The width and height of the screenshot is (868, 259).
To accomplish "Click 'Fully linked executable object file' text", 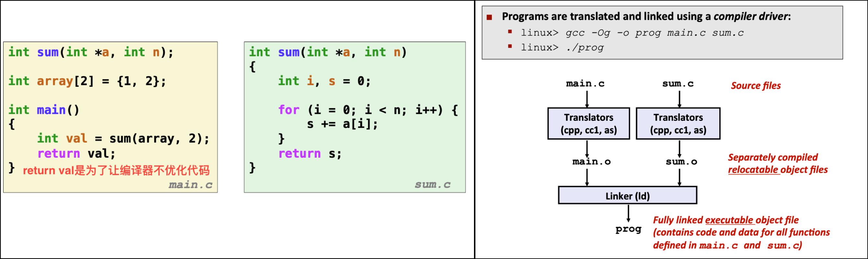I will tap(726, 220).
